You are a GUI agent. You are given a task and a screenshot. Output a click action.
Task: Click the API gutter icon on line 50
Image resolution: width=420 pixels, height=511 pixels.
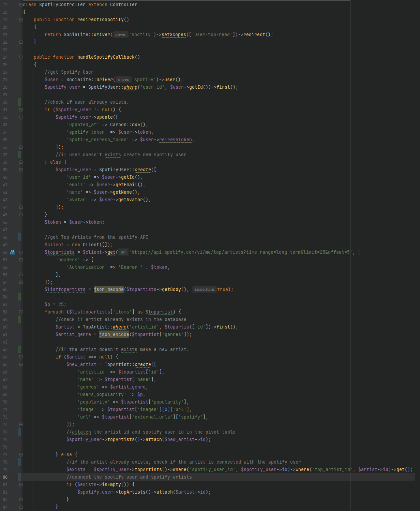point(13,252)
